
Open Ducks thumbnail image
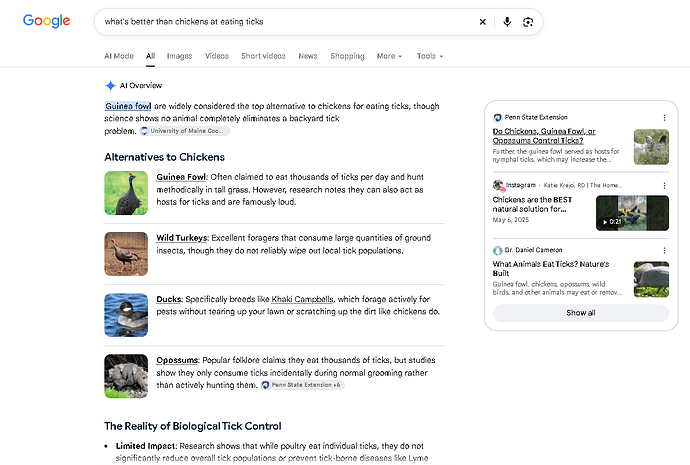(126, 315)
